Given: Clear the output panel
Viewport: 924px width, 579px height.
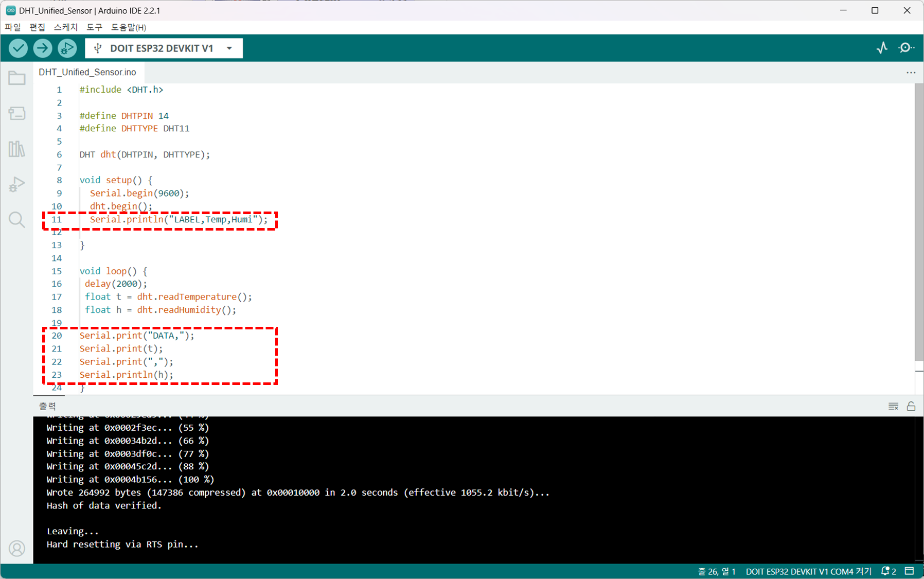Looking at the screenshot, I should pos(893,407).
